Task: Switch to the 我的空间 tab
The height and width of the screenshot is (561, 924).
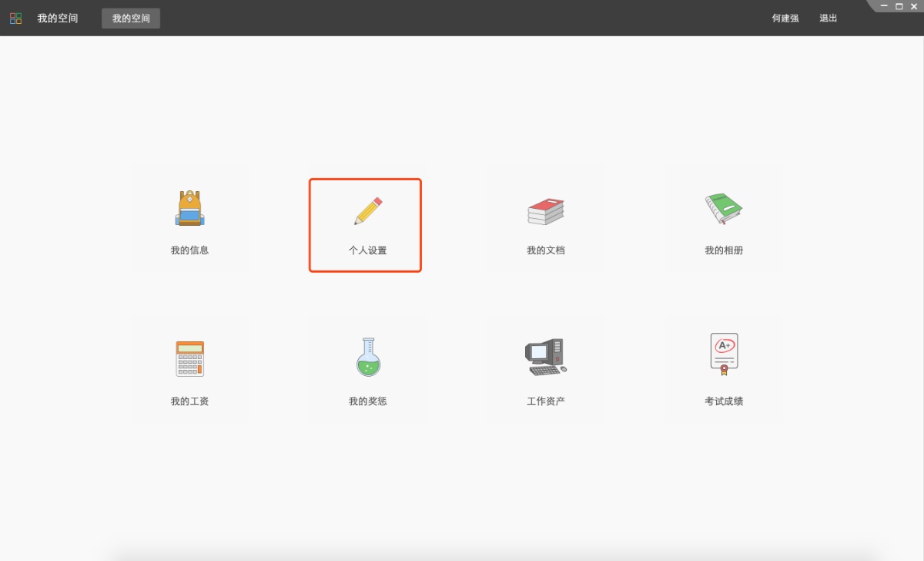Action: coord(131,18)
